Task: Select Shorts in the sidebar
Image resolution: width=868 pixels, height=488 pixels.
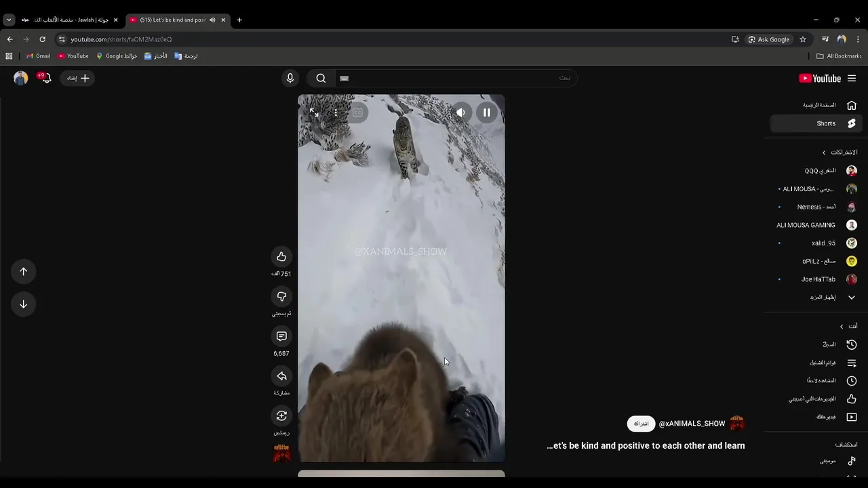Action: (x=816, y=123)
